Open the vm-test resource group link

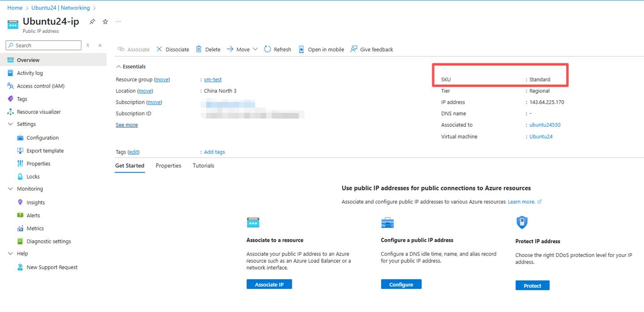213,80
